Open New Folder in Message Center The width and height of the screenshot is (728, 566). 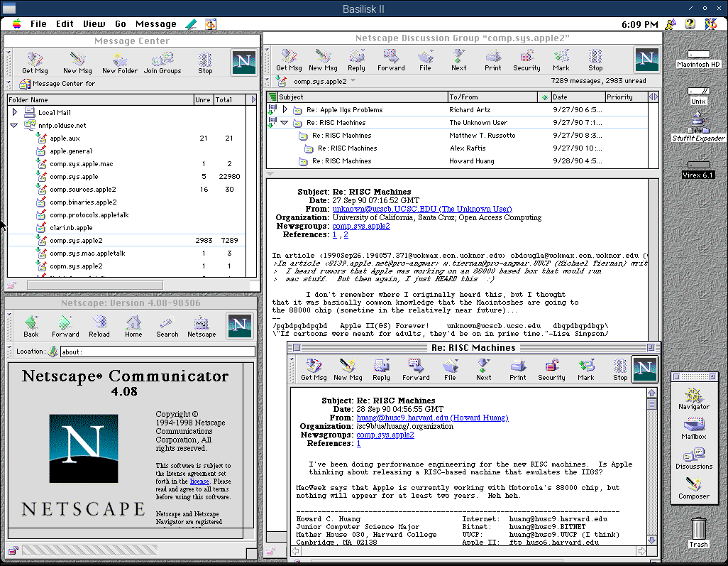(120, 62)
